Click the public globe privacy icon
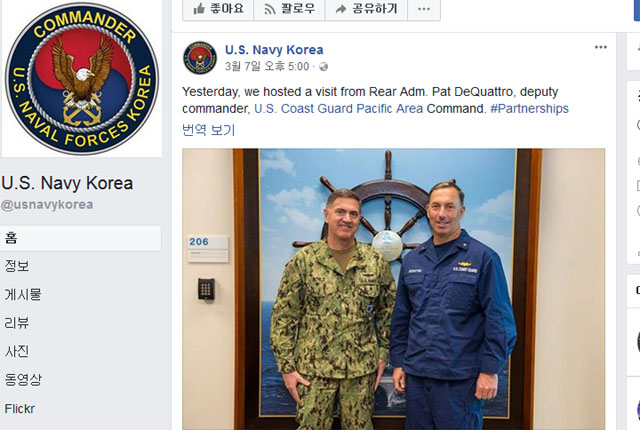 click(x=323, y=66)
